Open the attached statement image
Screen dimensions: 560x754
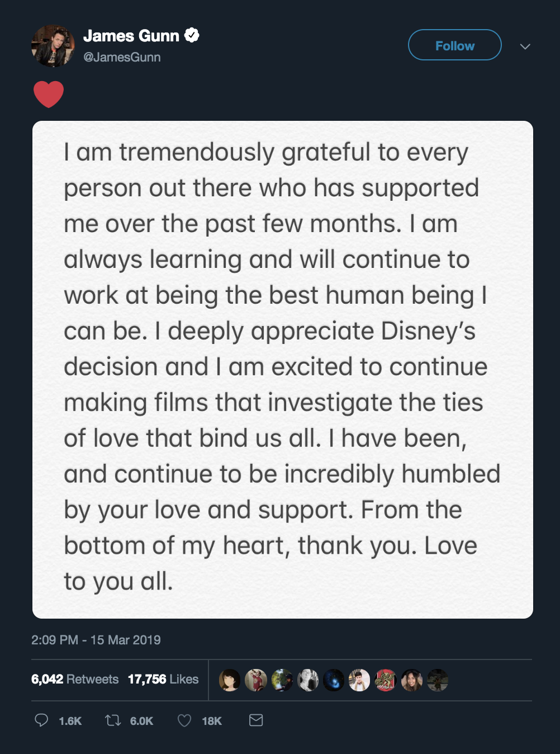click(282, 369)
